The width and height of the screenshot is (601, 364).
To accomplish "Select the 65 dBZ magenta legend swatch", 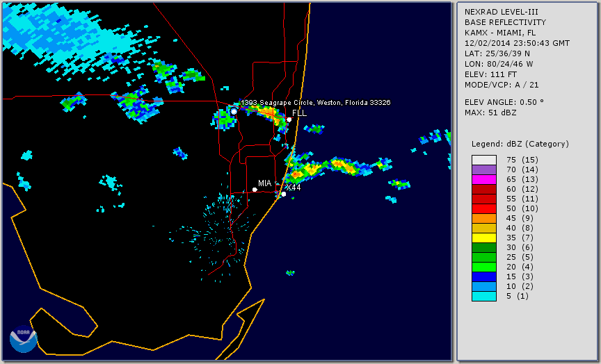I will coord(484,179).
